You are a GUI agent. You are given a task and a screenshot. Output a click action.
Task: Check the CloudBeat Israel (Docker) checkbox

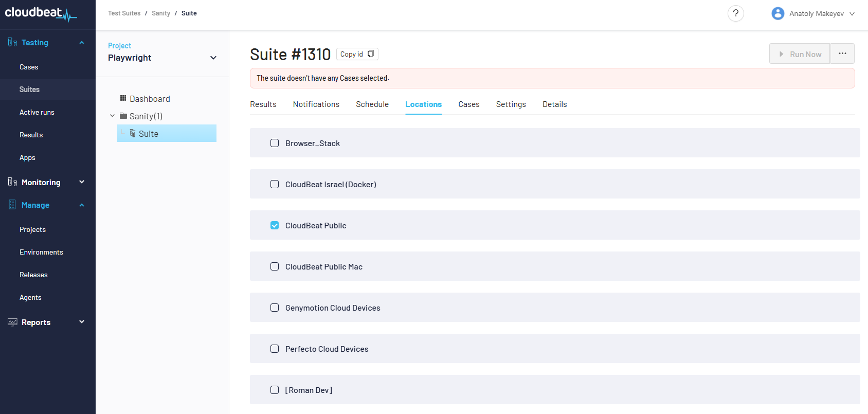point(275,184)
